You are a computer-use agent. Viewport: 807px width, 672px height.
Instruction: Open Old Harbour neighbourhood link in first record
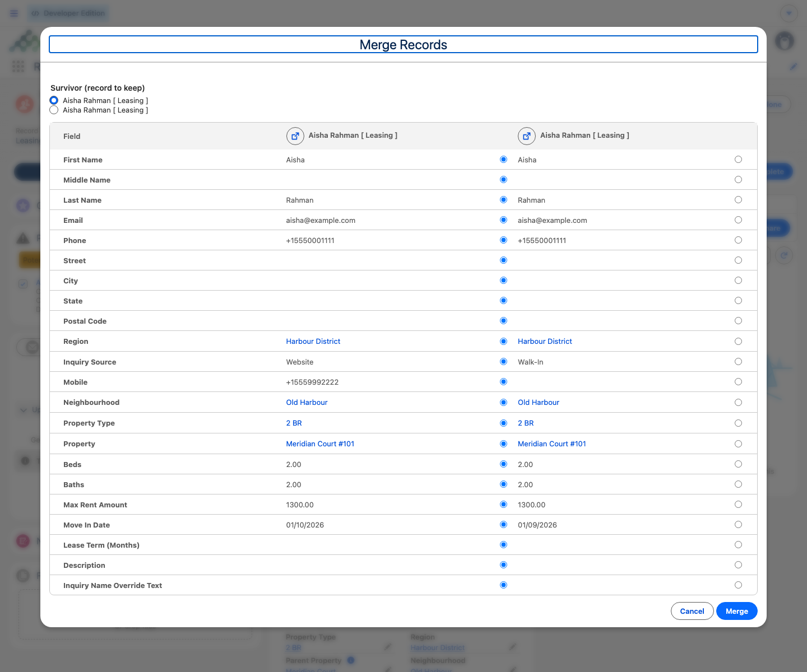[x=307, y=403]
